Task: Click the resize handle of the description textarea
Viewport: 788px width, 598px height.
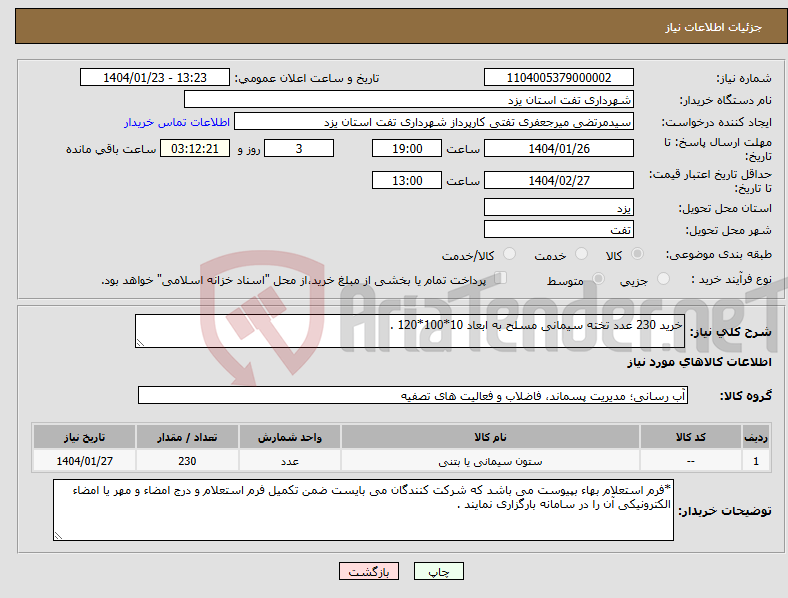Action: 140,343
